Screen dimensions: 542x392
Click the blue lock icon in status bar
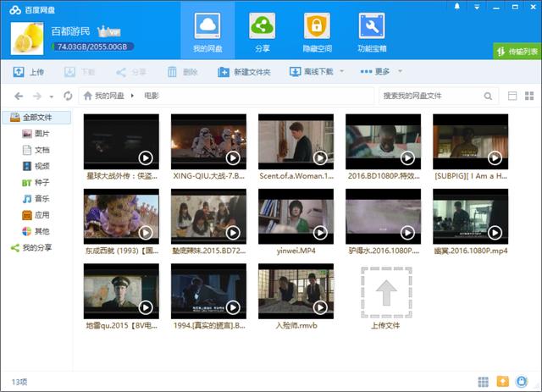coord(522,382)
